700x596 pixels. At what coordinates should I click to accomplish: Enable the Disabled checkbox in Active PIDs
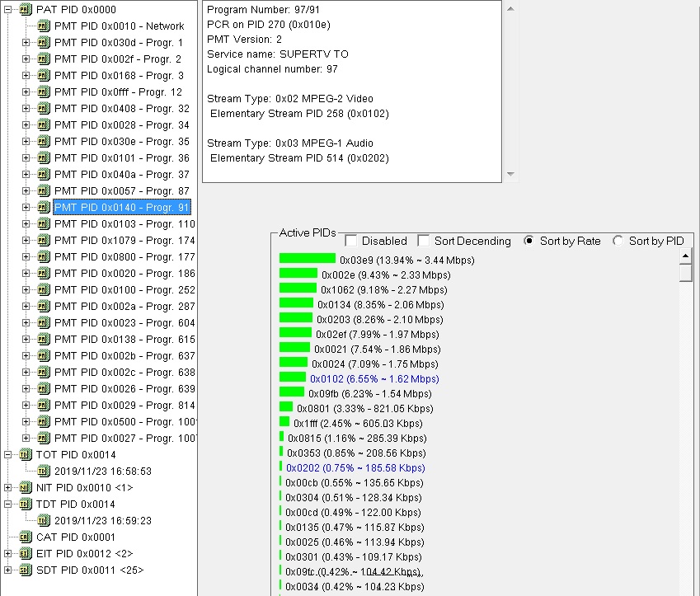[x=351, y=241]
